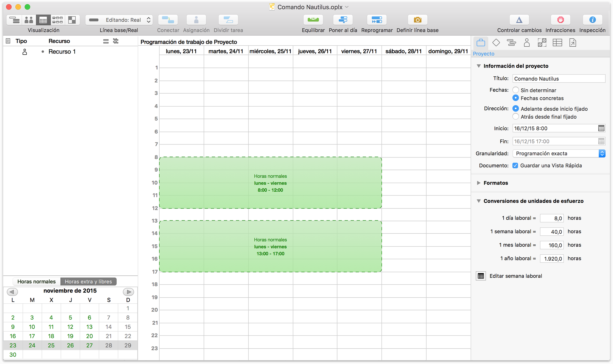Click the Título text field
Viewport: 613px width, 364px height.
[x=558, y=79]
